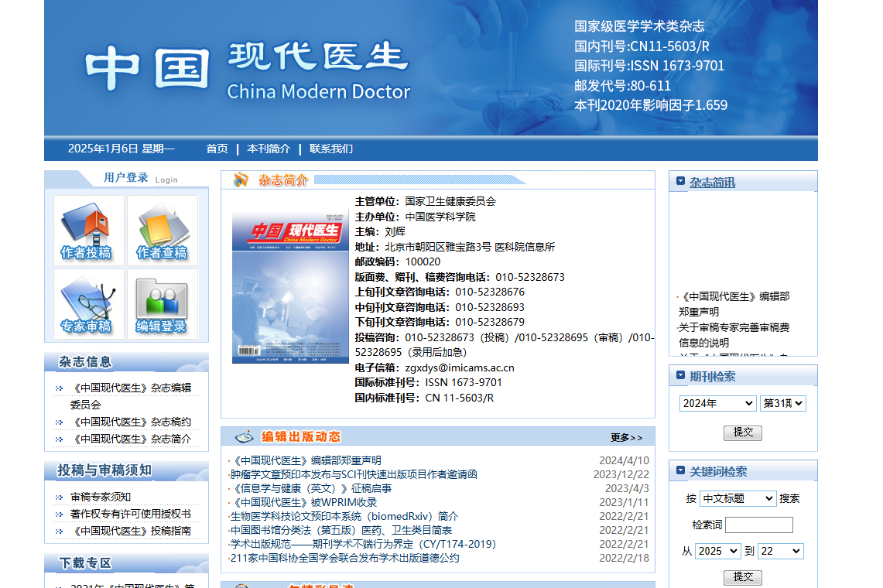Open the 杂志简讯 heading link
This screenshot has height=588, width=883.
pyautogui.click(x=713, y=183)
